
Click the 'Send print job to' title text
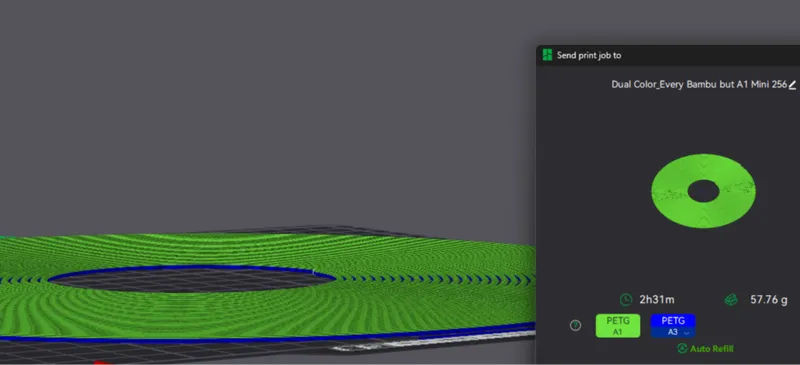click(x=589, y=55)
